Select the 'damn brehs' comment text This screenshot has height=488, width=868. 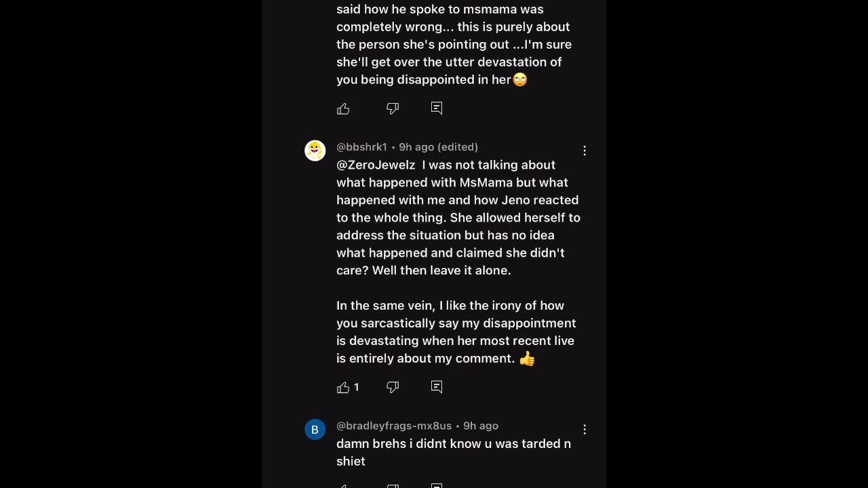coord(454,452)
